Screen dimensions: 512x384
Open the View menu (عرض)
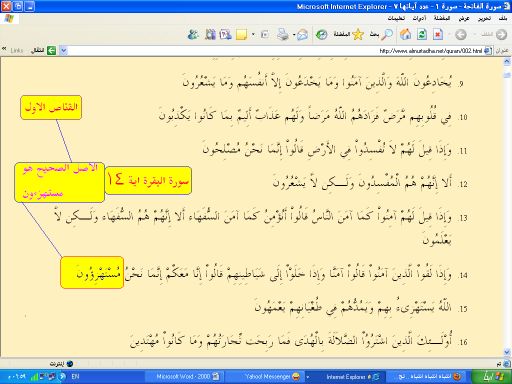point(464,18)
